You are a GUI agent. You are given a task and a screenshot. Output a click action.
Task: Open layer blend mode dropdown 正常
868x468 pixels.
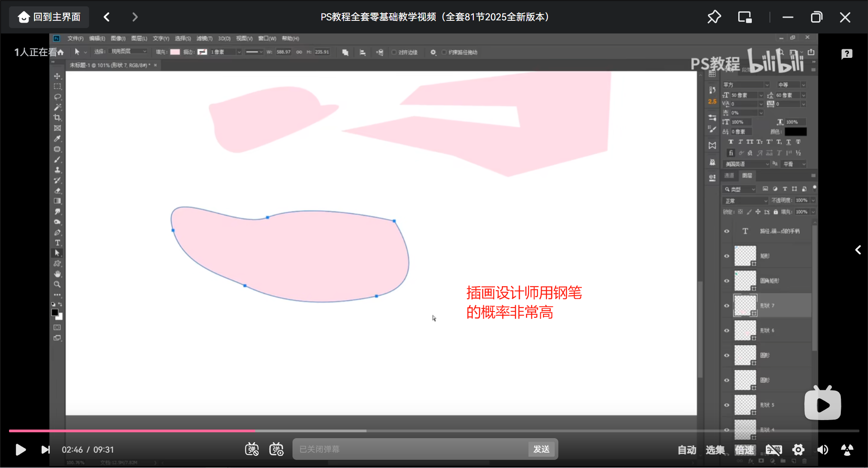point(745,201)
